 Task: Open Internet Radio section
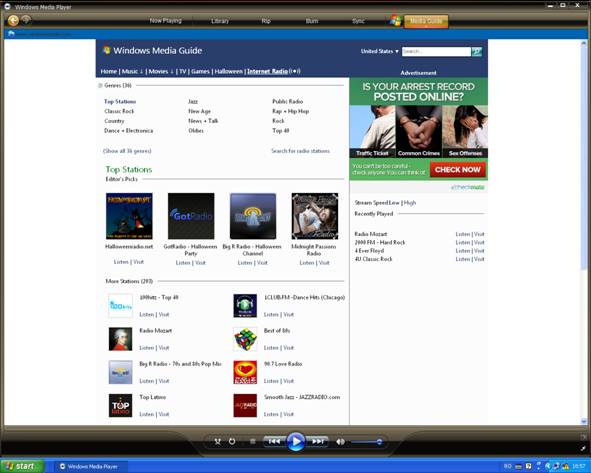click(x=267, y=71)
